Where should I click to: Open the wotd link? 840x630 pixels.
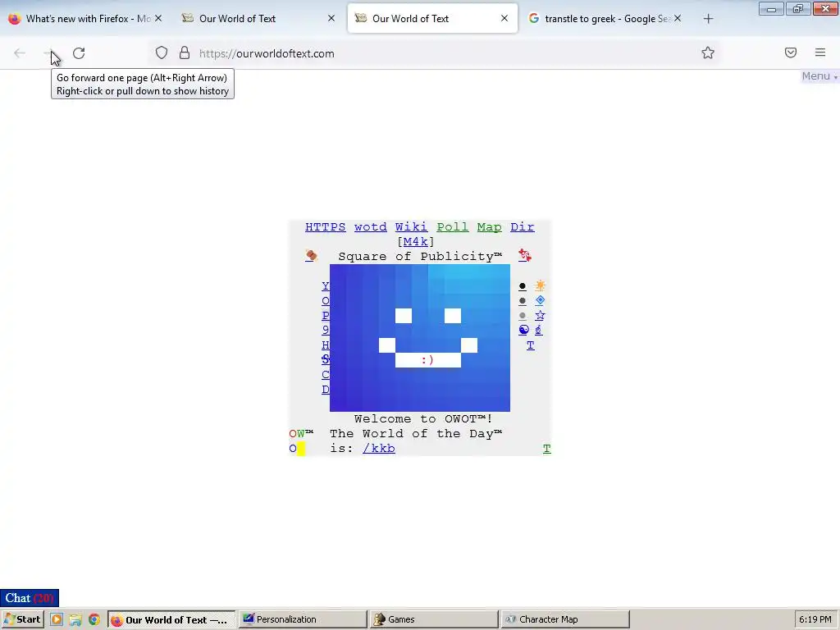(370, 227)
